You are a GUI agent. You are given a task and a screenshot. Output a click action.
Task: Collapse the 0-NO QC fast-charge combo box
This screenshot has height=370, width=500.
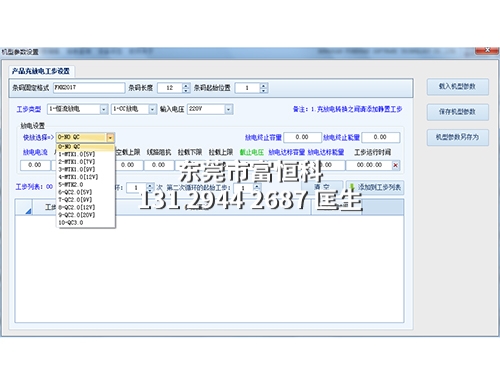(x=110, y=137)
